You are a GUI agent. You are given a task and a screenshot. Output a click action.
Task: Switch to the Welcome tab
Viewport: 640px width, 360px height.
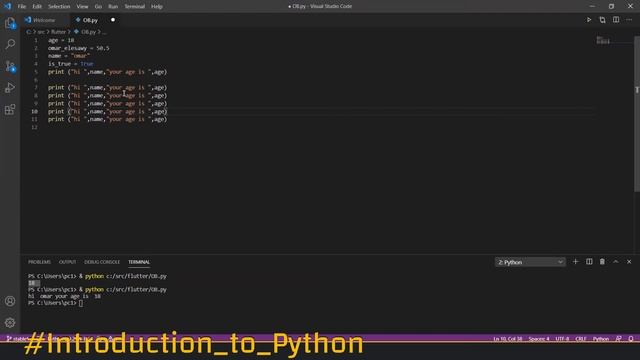click(44, 20)
